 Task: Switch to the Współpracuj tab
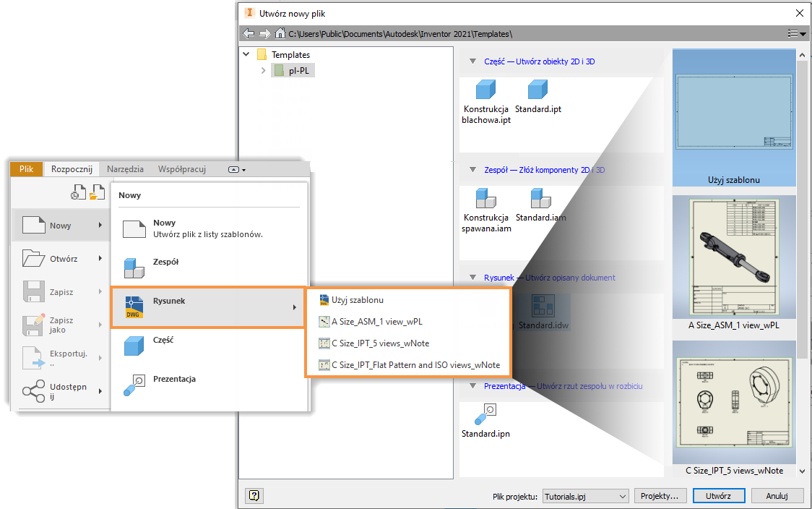pyautogui.click(x=182, y=169)
